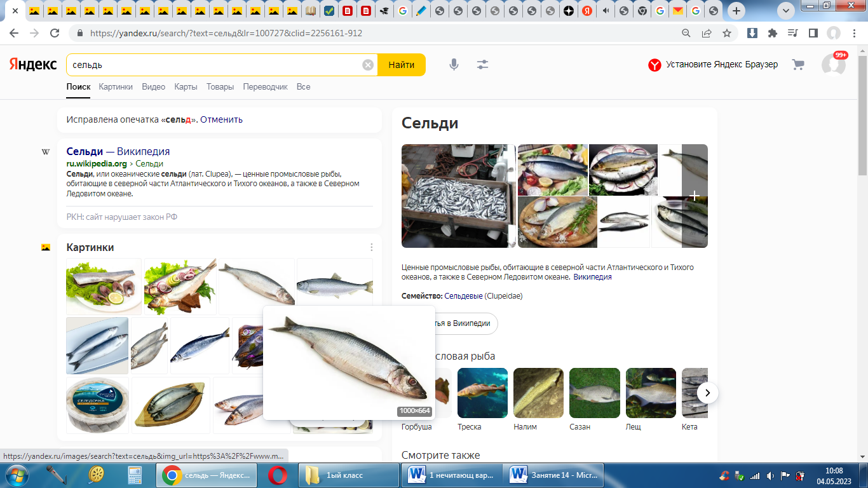Screen dimensions: 868x488
Task: Open search settings sliders icon
Action: 482,65
